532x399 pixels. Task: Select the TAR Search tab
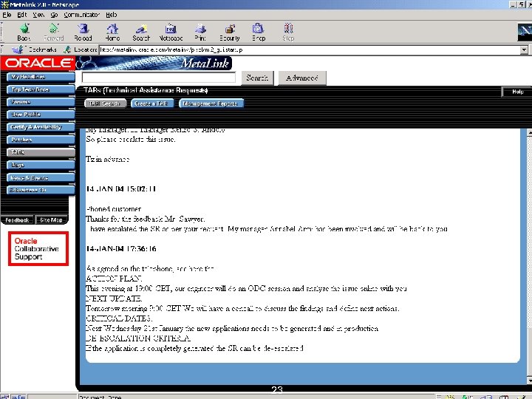point(105,103)
